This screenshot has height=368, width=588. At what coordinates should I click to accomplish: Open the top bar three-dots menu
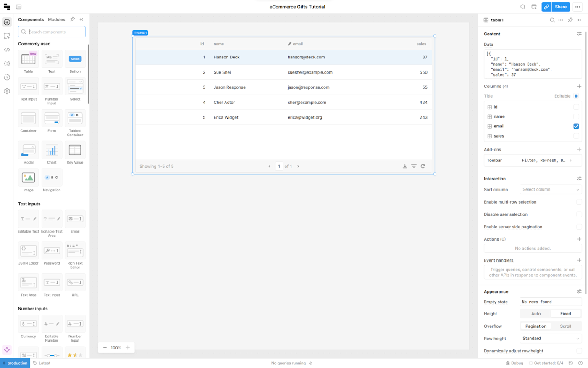pyautogui.click(x=577, y=7)
